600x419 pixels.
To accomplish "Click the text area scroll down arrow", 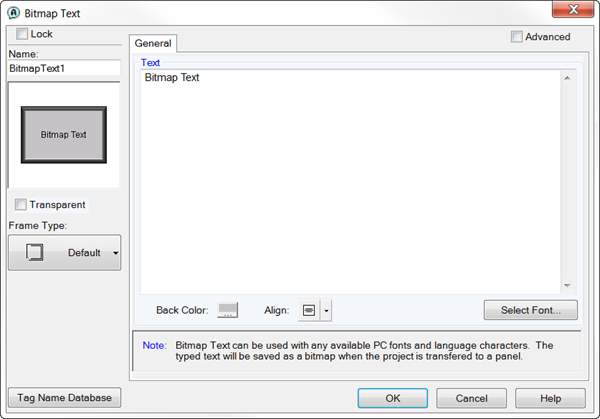I will click(567, 286).
